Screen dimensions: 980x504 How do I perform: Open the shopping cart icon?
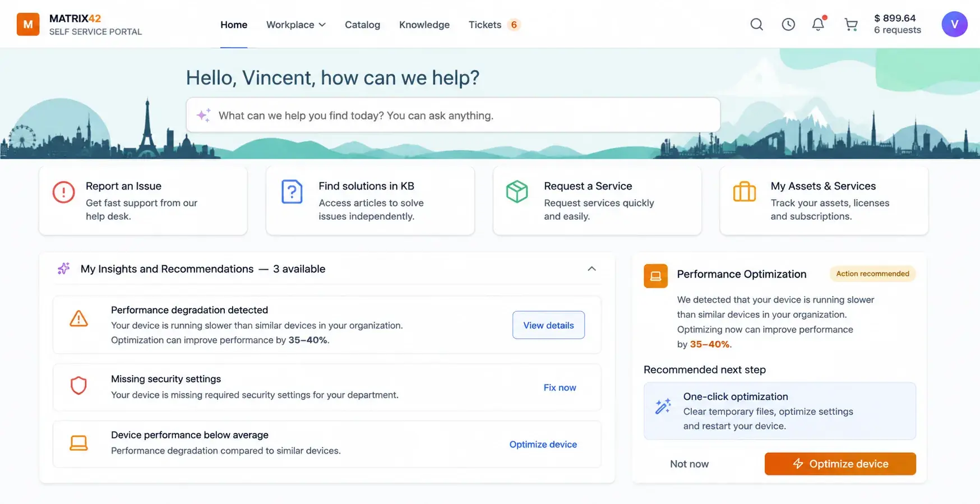click(851, 24)
